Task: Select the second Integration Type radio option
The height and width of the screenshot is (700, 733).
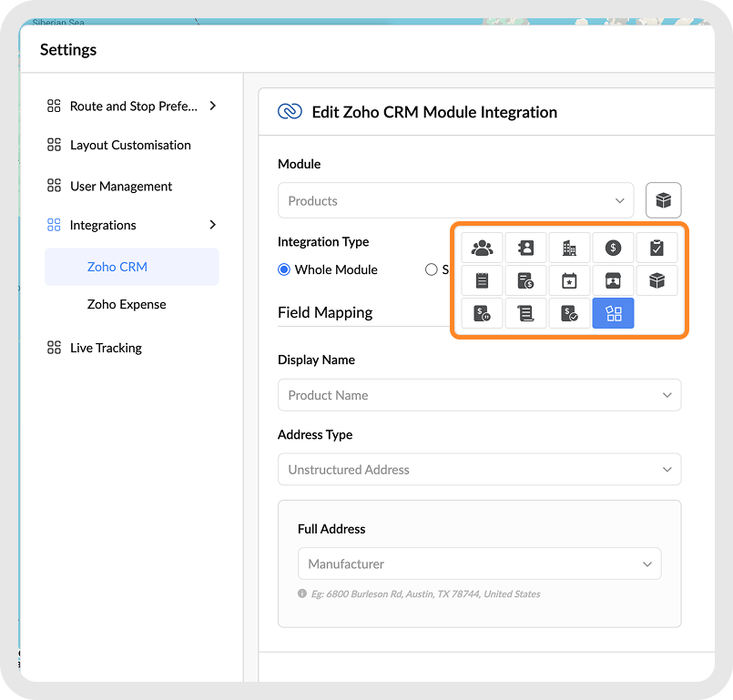Action: coord(431,269)
